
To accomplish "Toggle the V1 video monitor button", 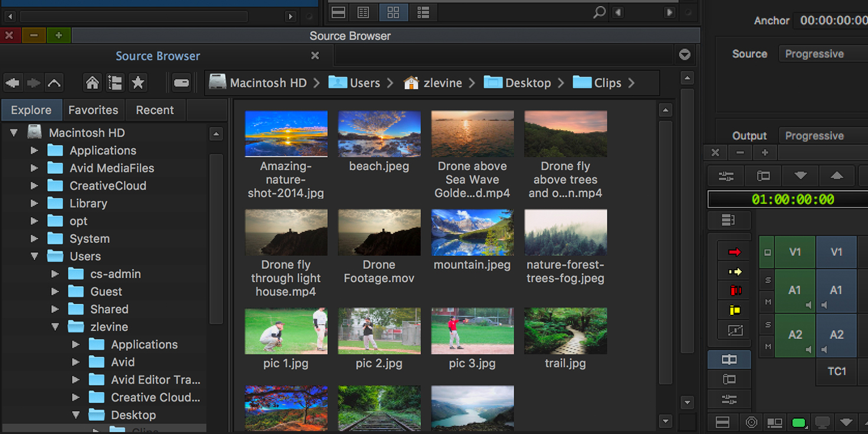I will click(767, 252).
